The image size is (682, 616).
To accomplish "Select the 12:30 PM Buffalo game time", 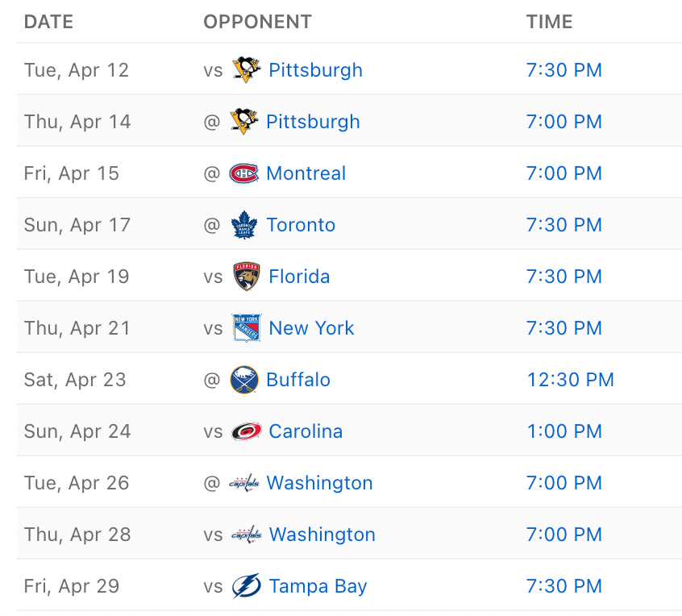I will pyautogui.click(x=570, y=379).
